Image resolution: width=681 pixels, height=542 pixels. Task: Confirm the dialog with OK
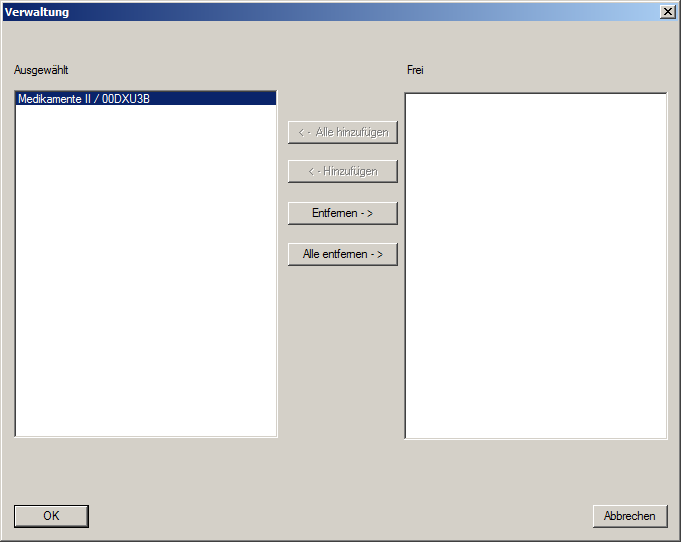[51, 516]
